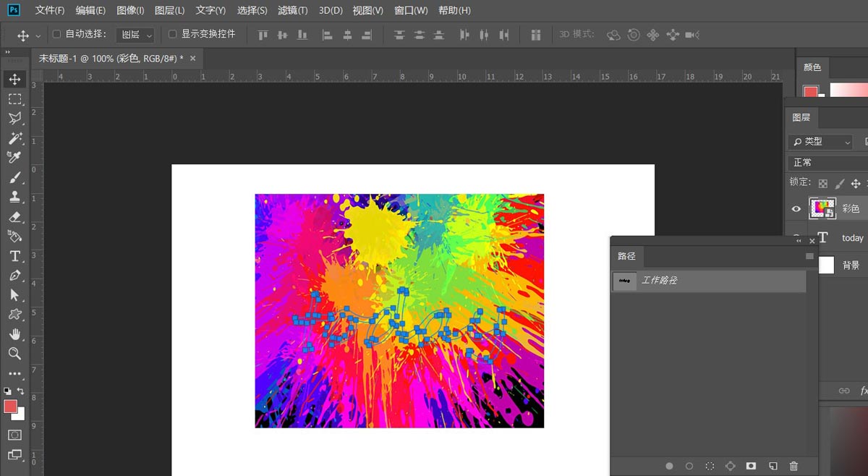
Task: Select the Paint Bucket tool
Action: click(14, 236)
